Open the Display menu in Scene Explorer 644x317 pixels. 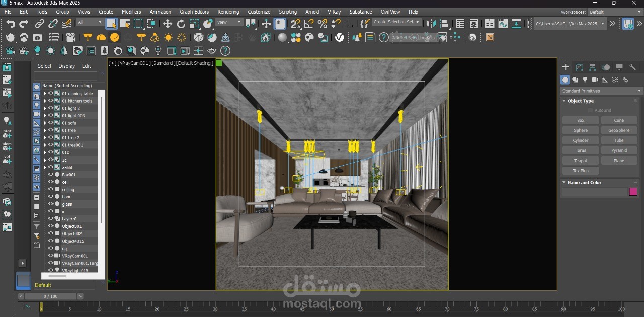(x=66, y=66)
